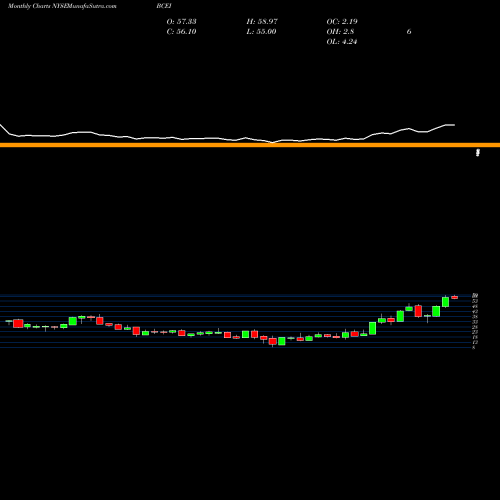Click the '53' price axis label
Viewport: 500px width, 500px height.
pyautogui.click(x=475, y=301)
